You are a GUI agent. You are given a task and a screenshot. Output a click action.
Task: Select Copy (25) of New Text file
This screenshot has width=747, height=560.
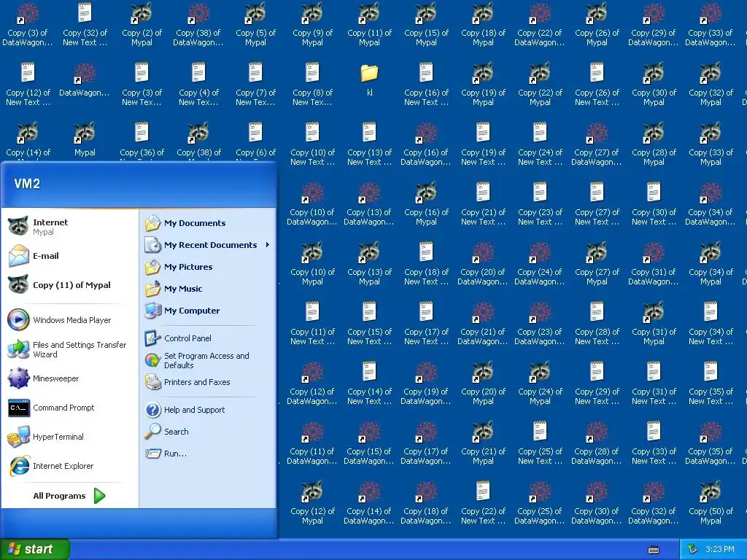pyautogui.click(x=540, y=443)
